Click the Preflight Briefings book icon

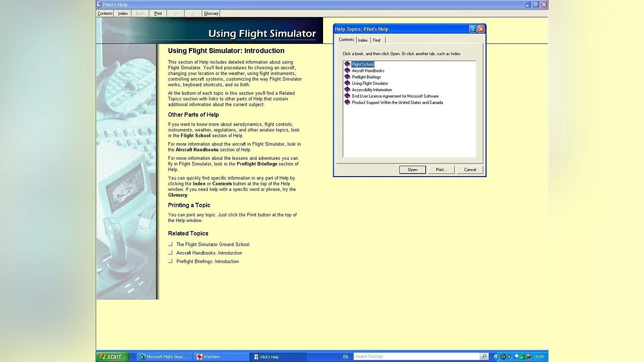[x=347, y=77]
